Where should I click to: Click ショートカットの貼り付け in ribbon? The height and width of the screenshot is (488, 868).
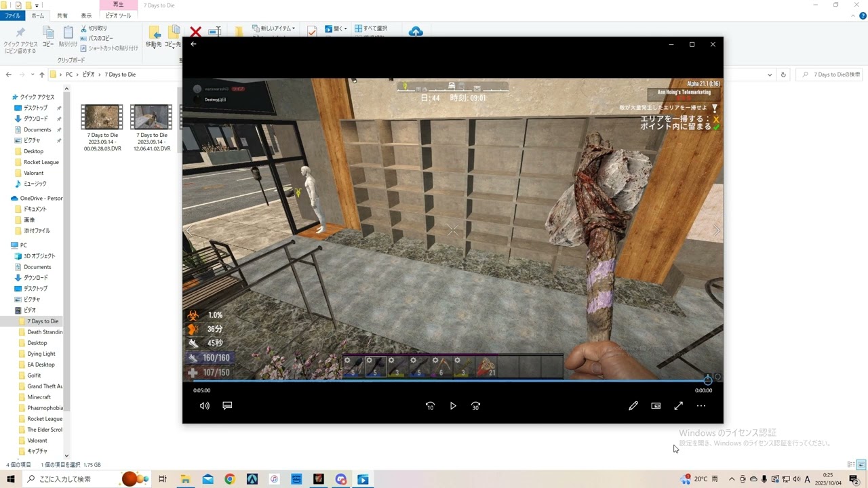[x=109, y=49]
